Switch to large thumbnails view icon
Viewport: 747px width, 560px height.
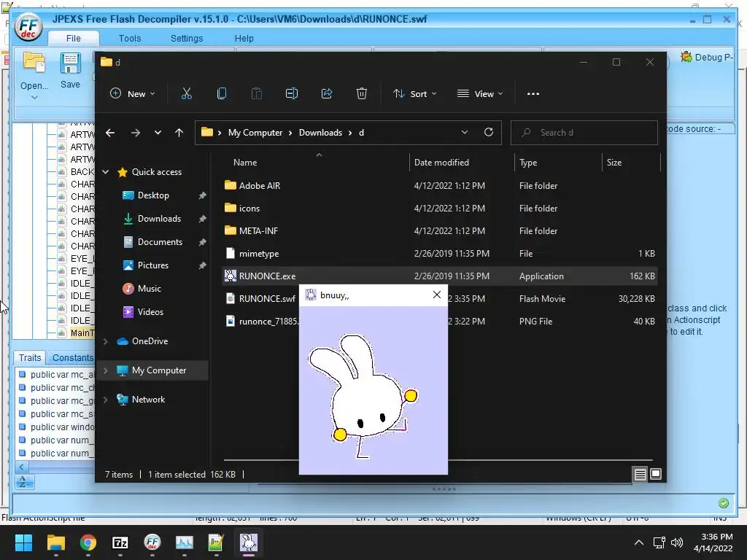pyautogui.click(x=656, y=474)
